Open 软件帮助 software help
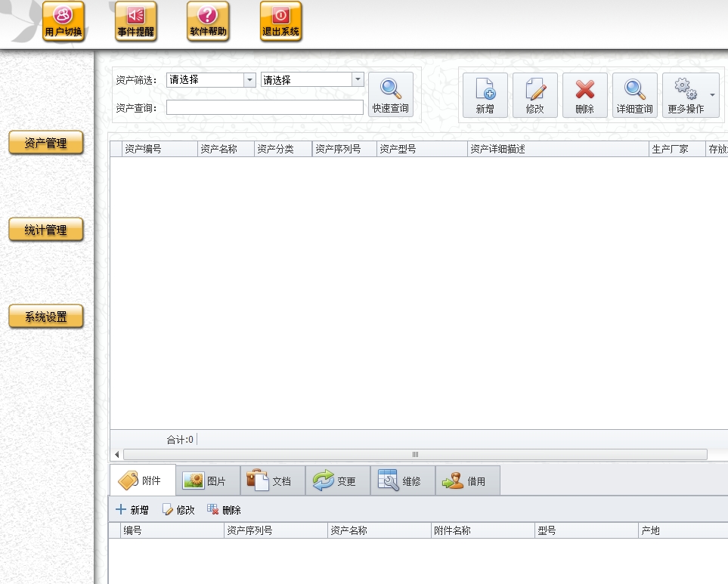Image resolution: width=728 pixels, height=584 pixels. pyautogui.click(x=208, y=21)
